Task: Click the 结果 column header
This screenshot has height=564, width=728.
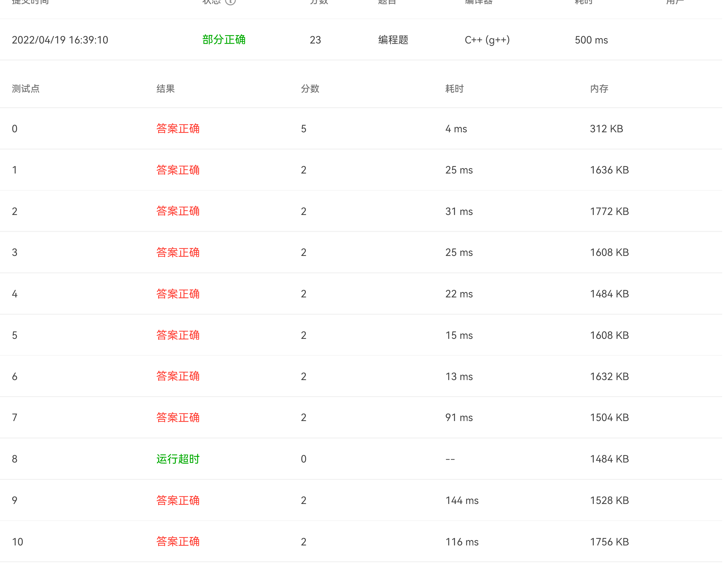Action: pyautogui.click(x=166, y=89)
